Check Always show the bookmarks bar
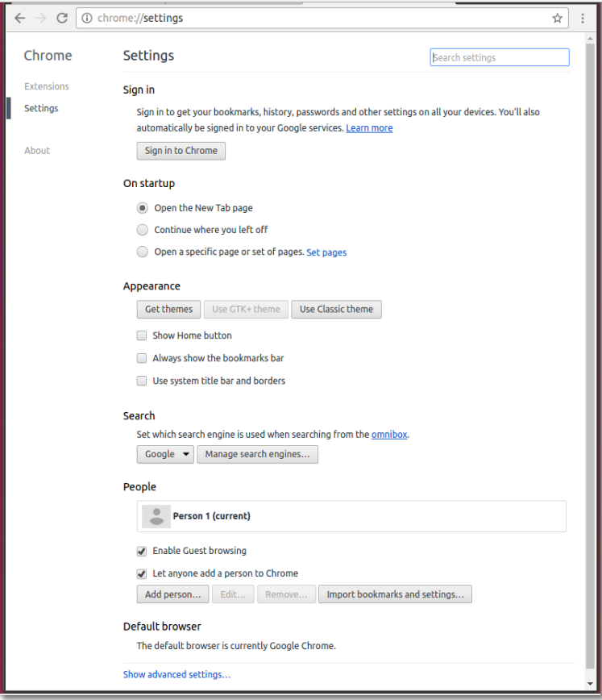 tap(142, 358)
